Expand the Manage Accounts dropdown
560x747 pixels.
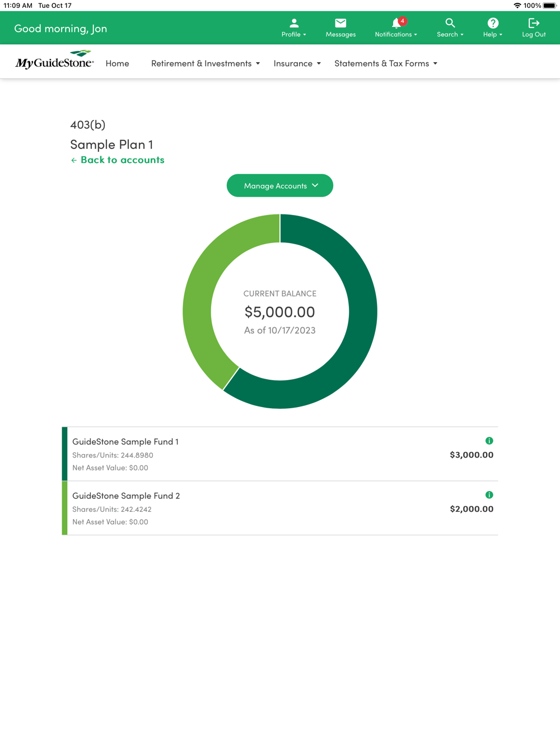280,185
